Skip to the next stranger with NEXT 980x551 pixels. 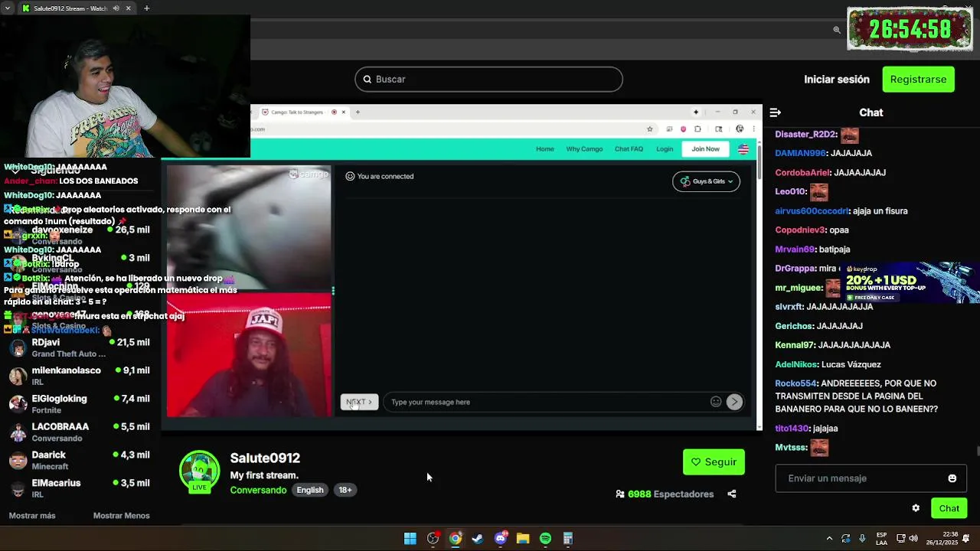pyautogui.click(x=359, y=402)
